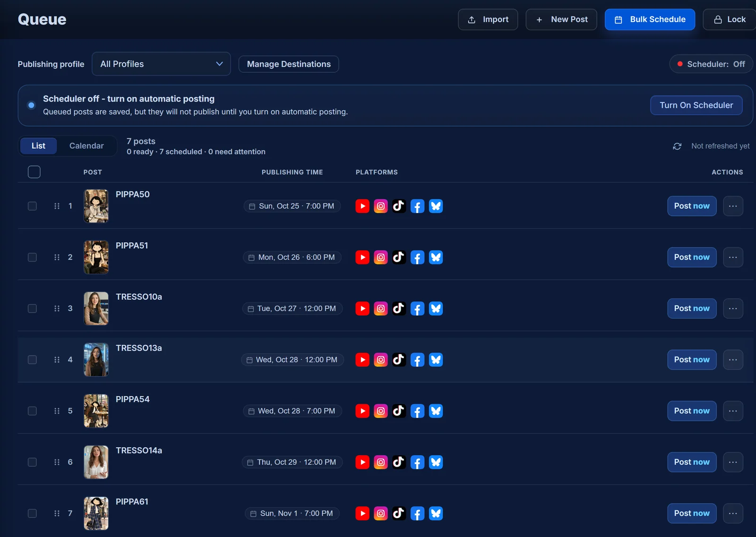Open more actions menu for PIPPA51
Screen dimensions: 756x537
tap(733, 257)
